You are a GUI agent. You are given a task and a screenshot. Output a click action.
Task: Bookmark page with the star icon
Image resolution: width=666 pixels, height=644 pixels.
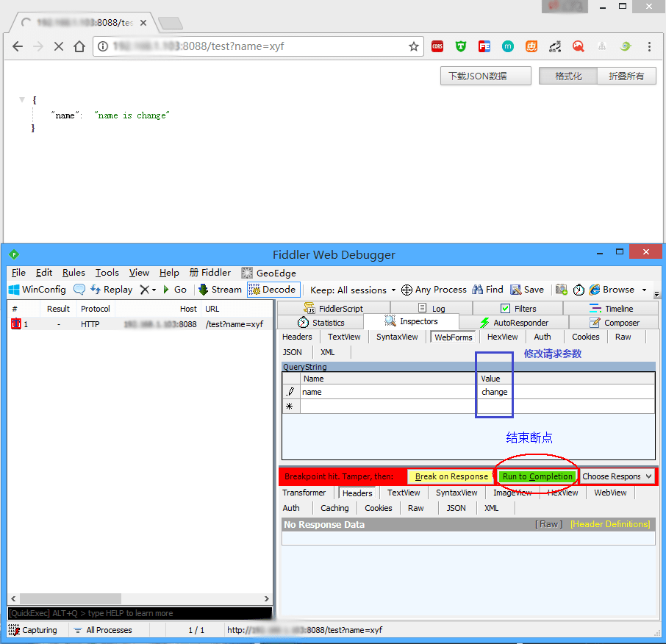(413, 46)
